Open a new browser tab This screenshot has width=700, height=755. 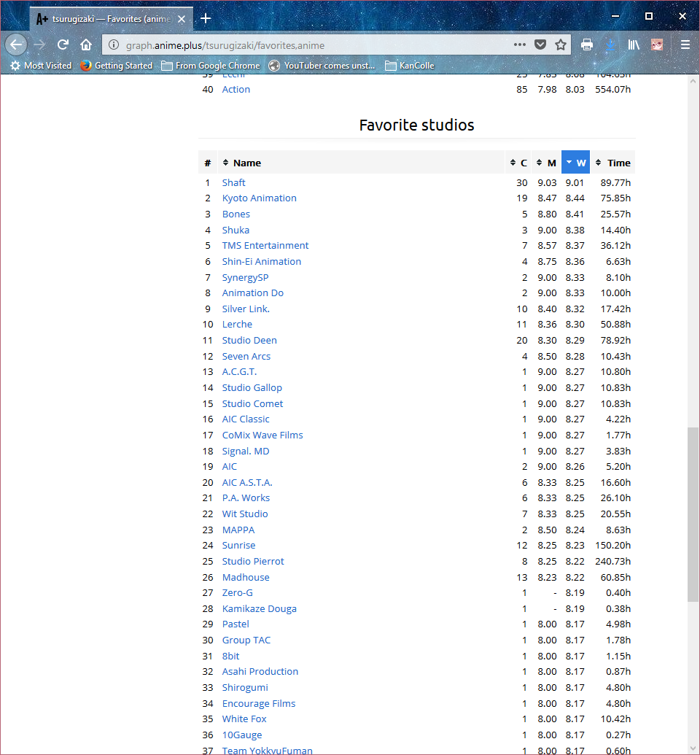(206, 18)
